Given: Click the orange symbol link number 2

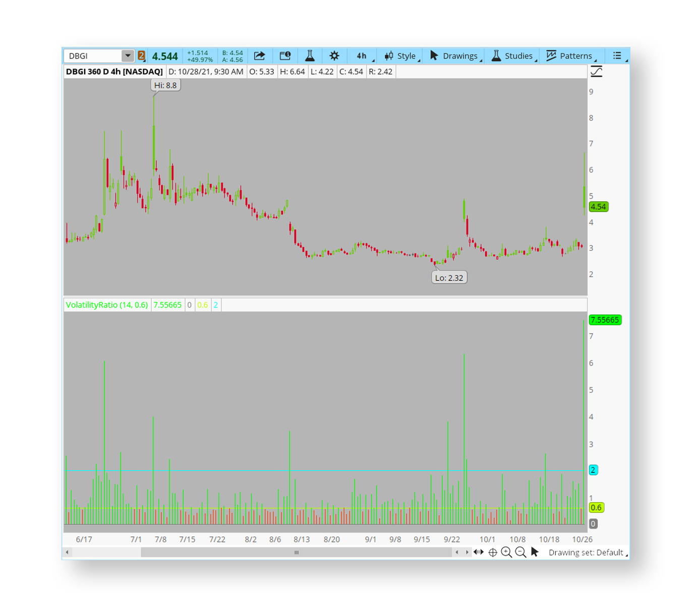Looking at the screenshot, I should [x=141, y=56].
